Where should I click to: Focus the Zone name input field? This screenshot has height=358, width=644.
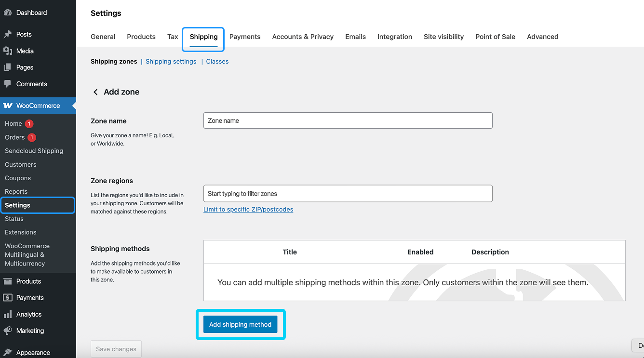[348, 120]
